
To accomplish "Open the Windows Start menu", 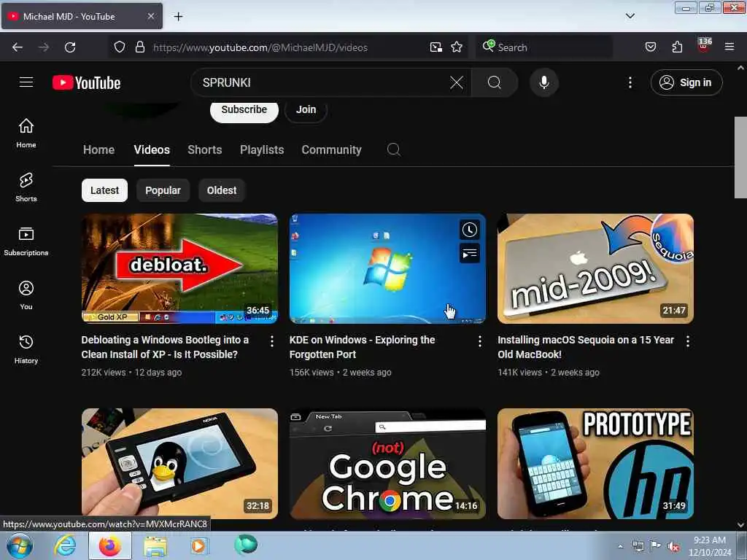I will [x=20, y=545].
